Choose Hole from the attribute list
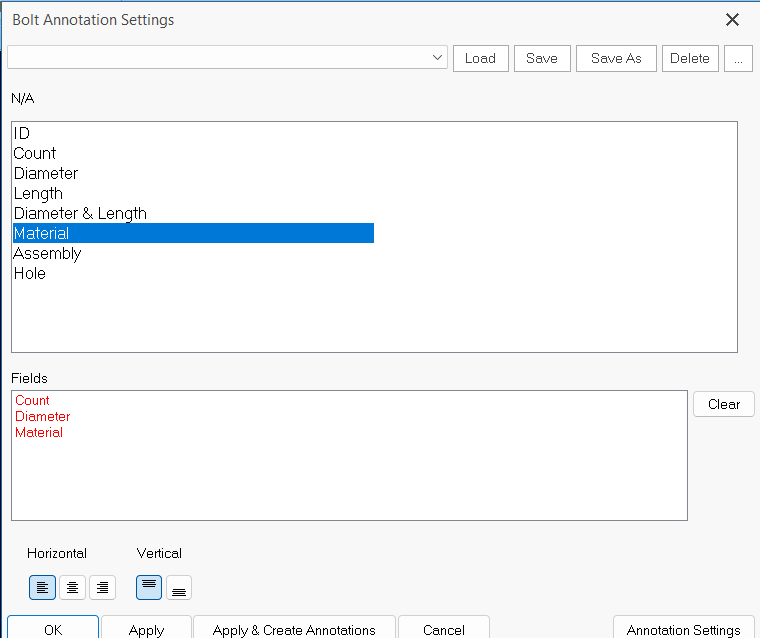The width and height of the screenshot is (760, 638). [x=30, y=273]
